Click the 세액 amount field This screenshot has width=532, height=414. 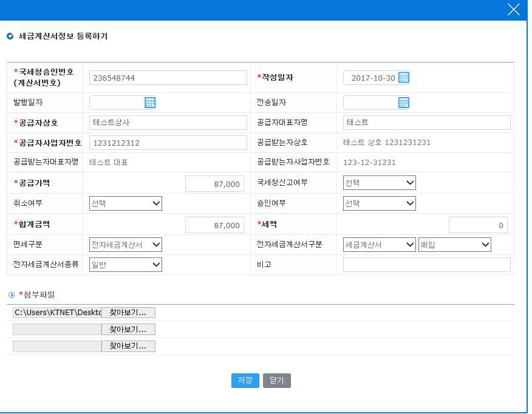478,225
